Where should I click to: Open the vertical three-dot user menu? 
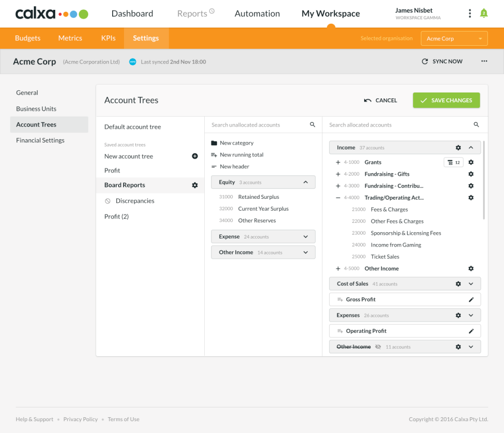(470, 13)
